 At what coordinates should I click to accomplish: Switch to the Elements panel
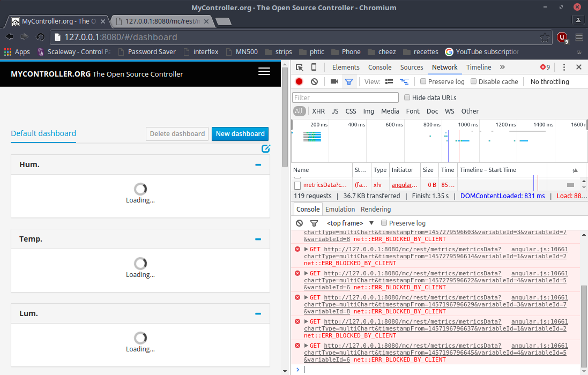(346, 67)
